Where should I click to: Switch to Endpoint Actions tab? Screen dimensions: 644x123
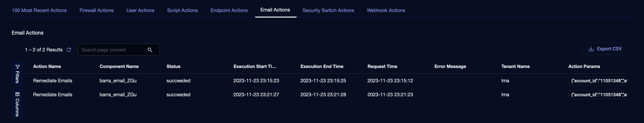point(229,10)
